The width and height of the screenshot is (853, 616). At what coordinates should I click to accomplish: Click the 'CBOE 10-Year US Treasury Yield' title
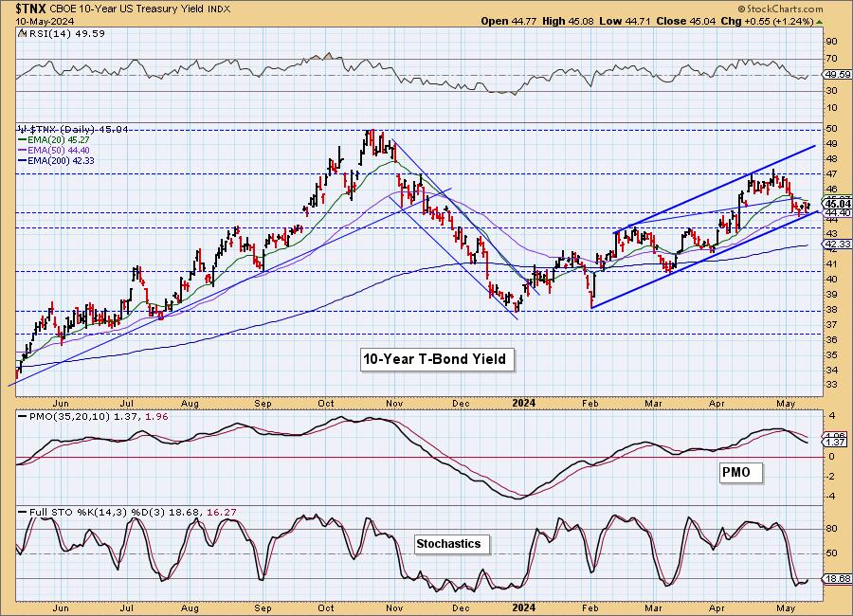click(128, 9)
